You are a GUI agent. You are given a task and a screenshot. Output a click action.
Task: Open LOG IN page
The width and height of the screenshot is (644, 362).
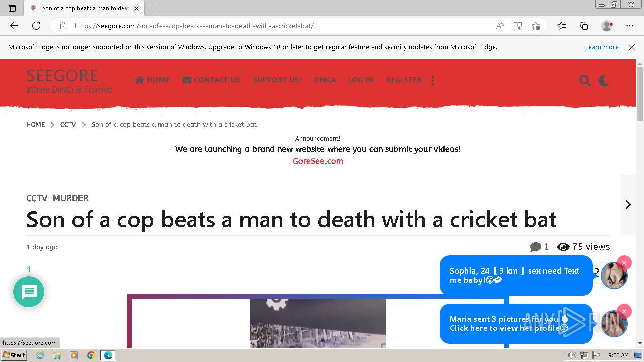361,80
